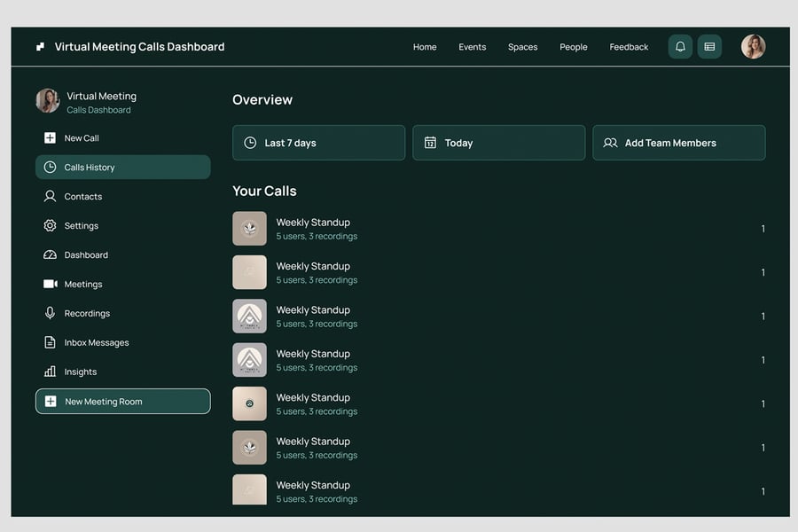Click the New Call plus icon
Viewport: 798px width, 532px height.
pyautogui.click(x=50, y=138)
